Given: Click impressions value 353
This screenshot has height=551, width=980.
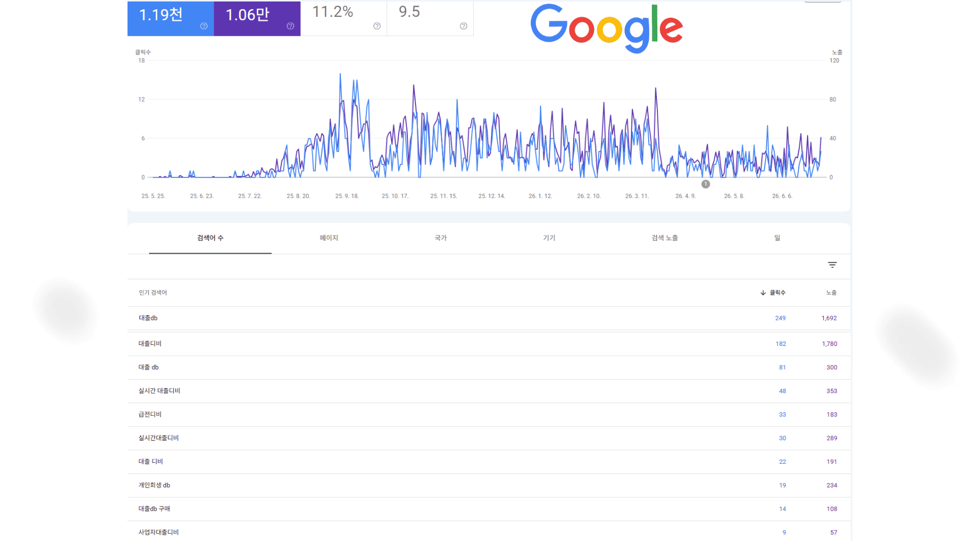Looking at the screenshot, I should tap(832, 391).
